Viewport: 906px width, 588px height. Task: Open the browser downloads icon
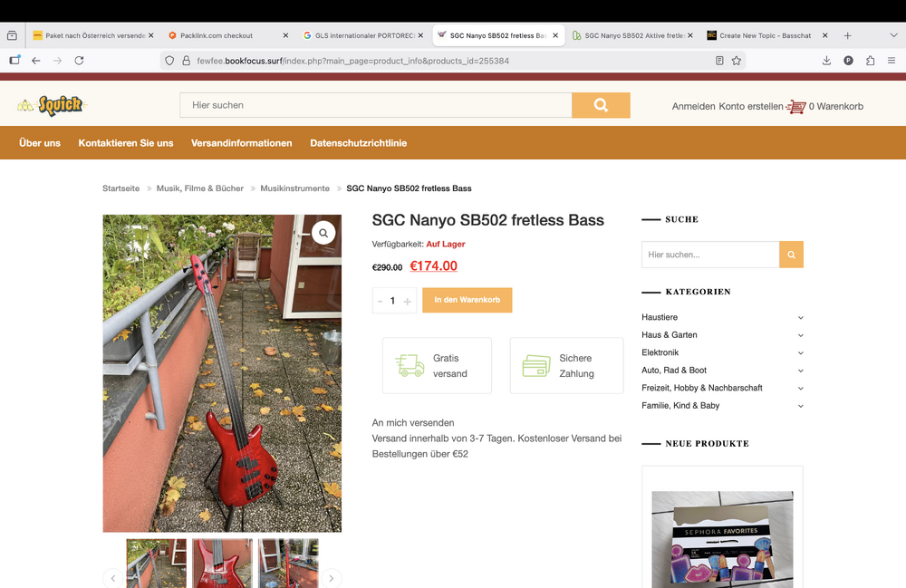(826, 61)
